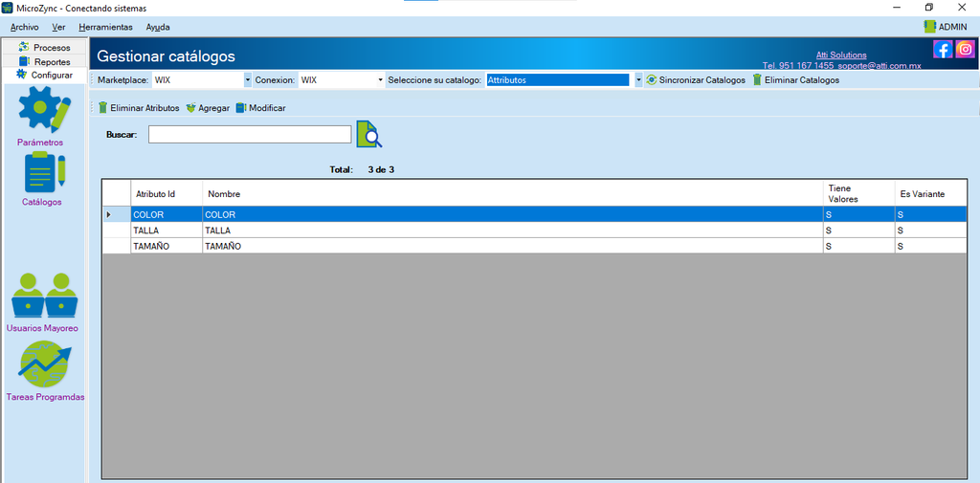980x483 pixels.
Task: Switch to the Reportes tab
Action: tap(44, 62)
